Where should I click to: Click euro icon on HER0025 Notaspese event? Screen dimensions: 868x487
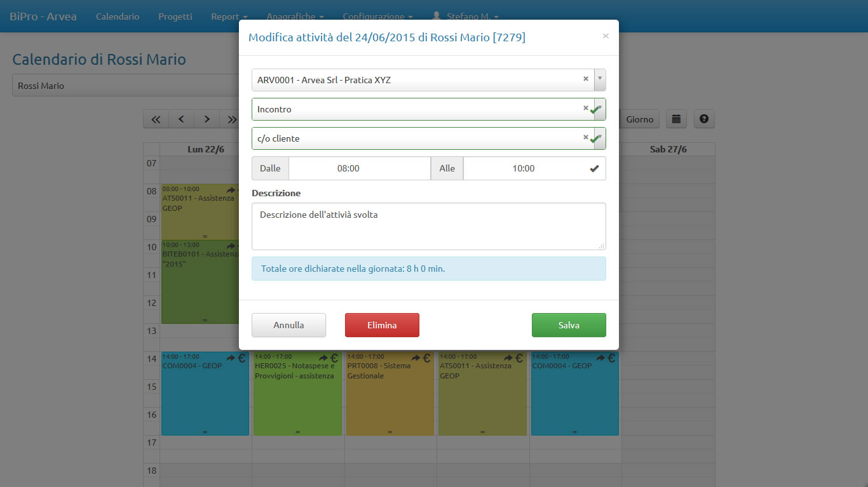point(334,358)
